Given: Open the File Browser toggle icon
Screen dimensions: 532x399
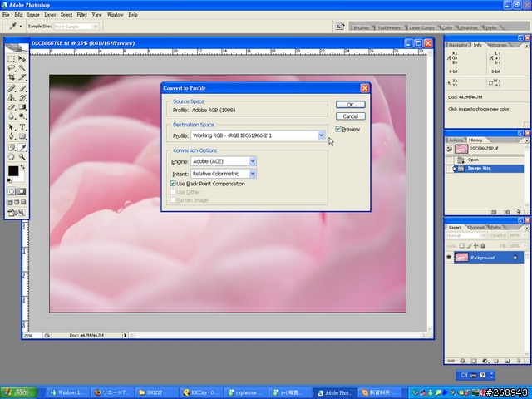Looking at the screenshot, I should click(x=340, y=26).
